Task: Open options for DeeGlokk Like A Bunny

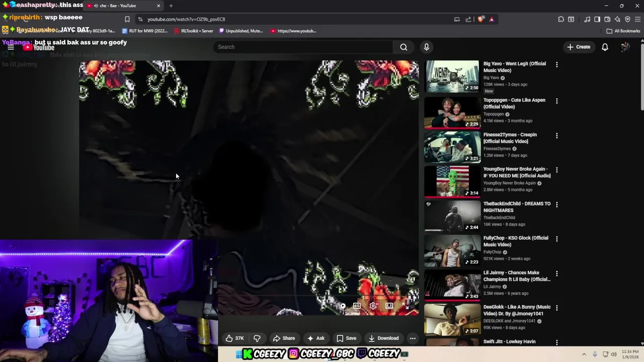Action: click(x=556, y=308)
